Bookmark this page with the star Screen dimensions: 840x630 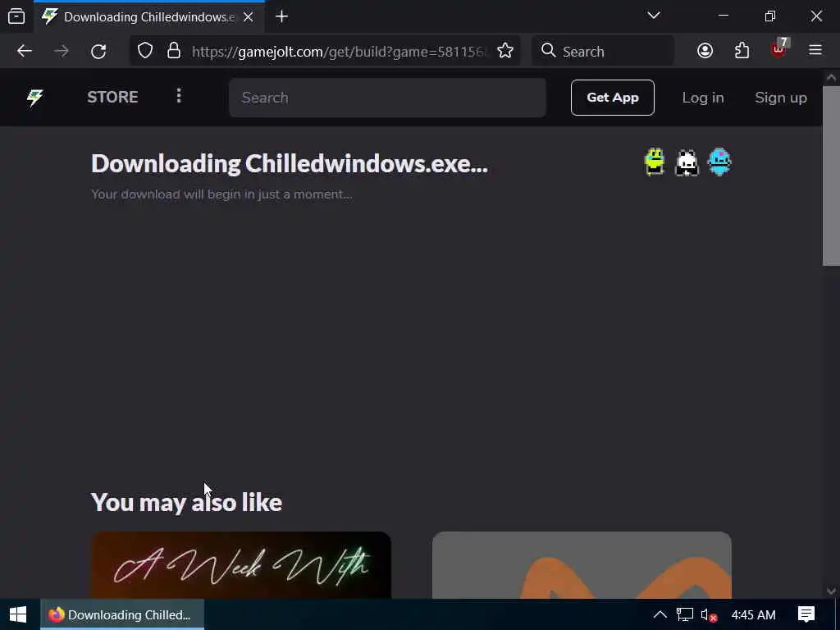point(505,51)
